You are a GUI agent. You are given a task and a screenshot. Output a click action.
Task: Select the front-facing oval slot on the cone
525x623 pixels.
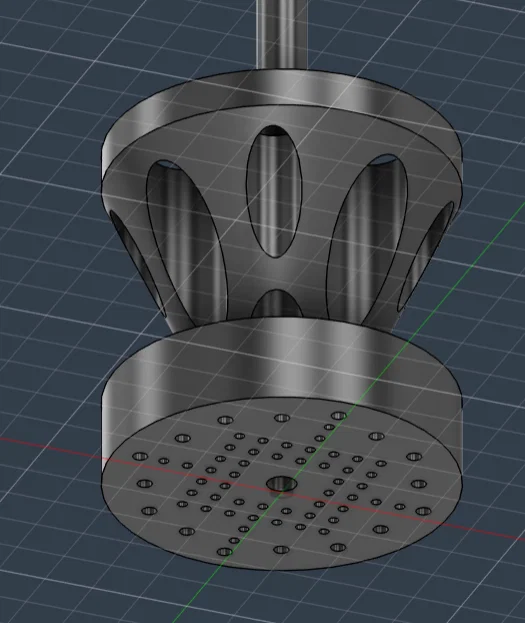pyautogui.click(x=274, y=191)
